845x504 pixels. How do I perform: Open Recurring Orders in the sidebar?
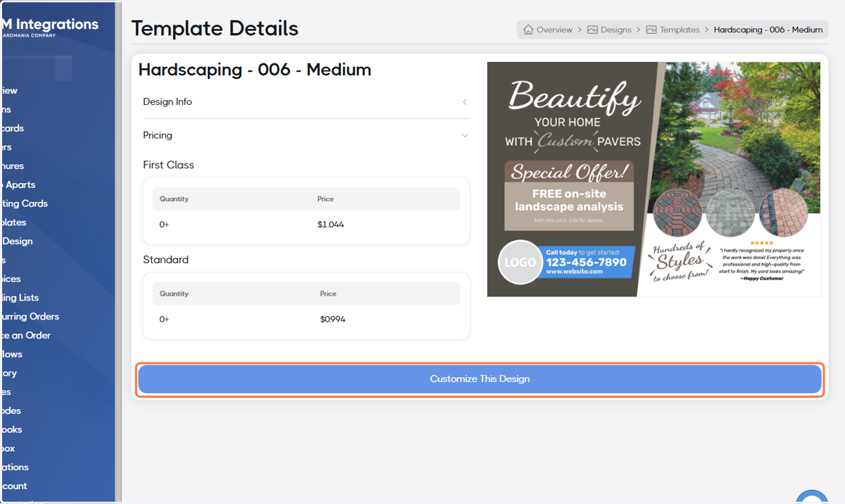click(x=30, y=317)
